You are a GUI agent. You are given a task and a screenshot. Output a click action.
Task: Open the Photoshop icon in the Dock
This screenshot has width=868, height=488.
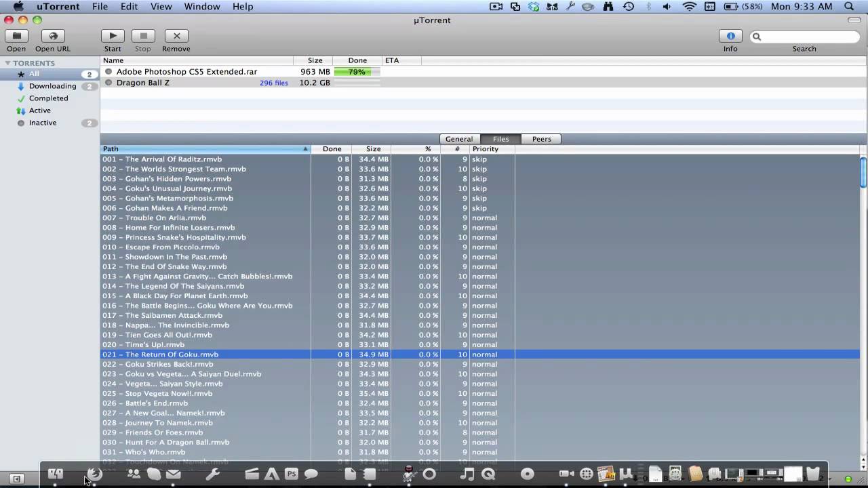coord(292,474)
